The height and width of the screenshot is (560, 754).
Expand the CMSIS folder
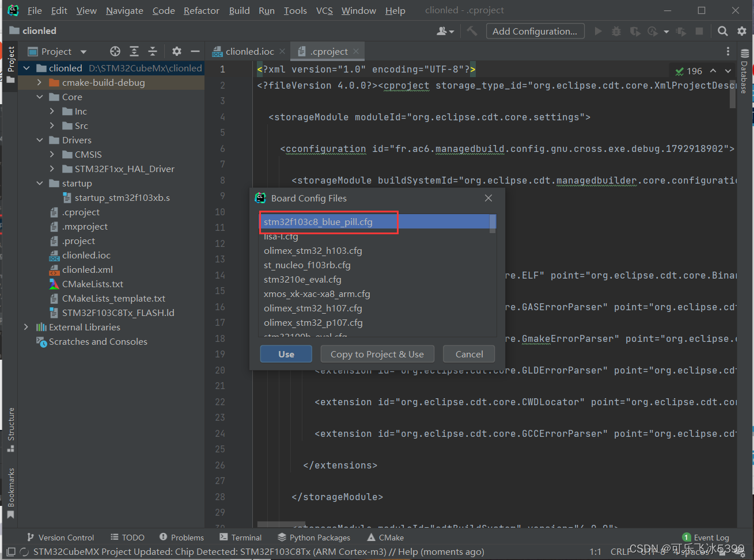52,154
